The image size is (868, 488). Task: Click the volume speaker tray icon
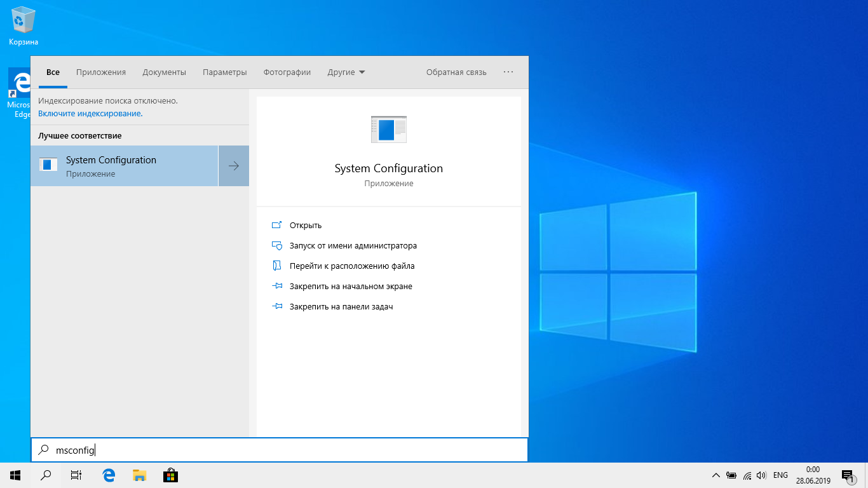(761, 475)
